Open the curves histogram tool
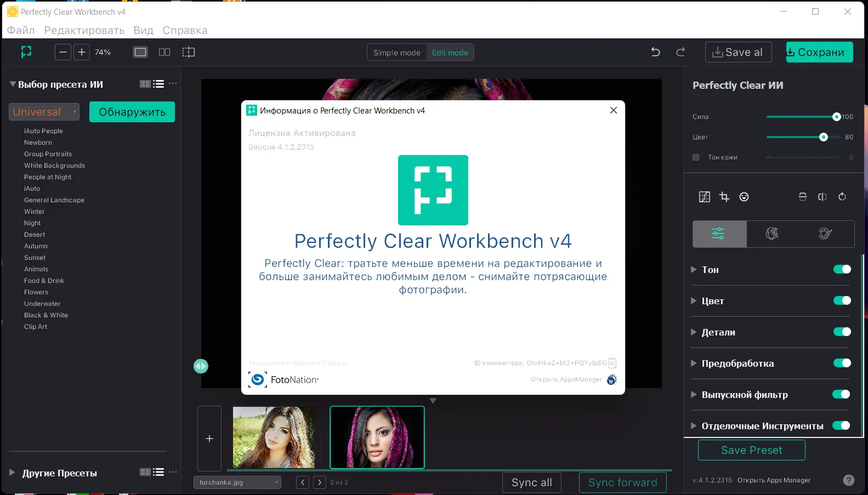Viewport: 868px width, 495px height. point(705,197)
